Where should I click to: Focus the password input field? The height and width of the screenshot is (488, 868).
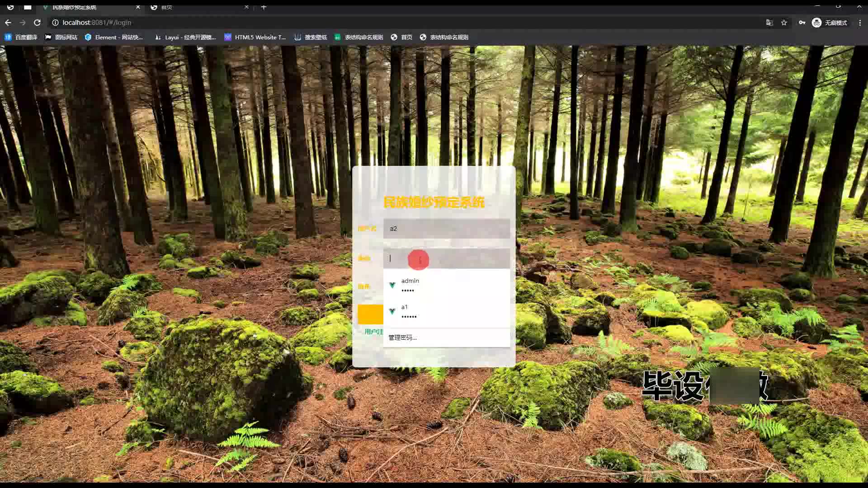pos(447,258)
